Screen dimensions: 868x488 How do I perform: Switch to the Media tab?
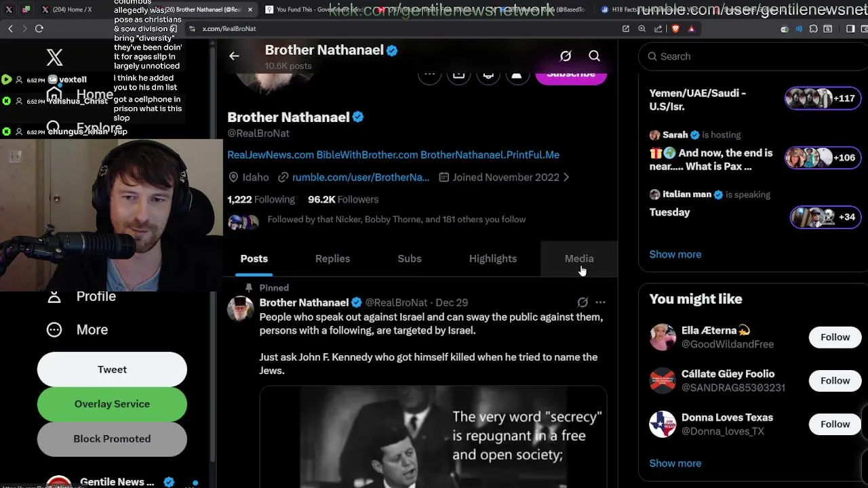579,258
